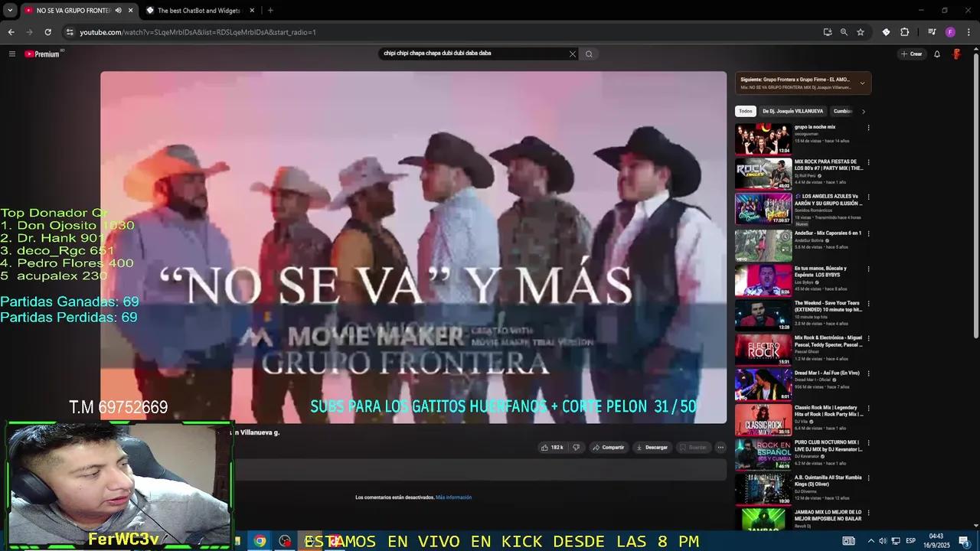Select the Cumbias filter chip

pyautogui.click(x=842, y=111)
